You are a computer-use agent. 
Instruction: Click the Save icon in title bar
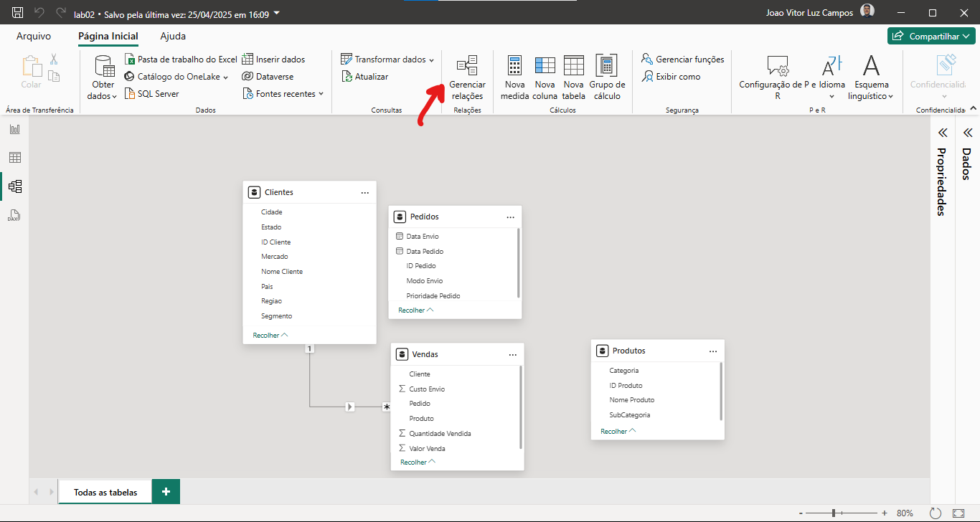[18, 12]
